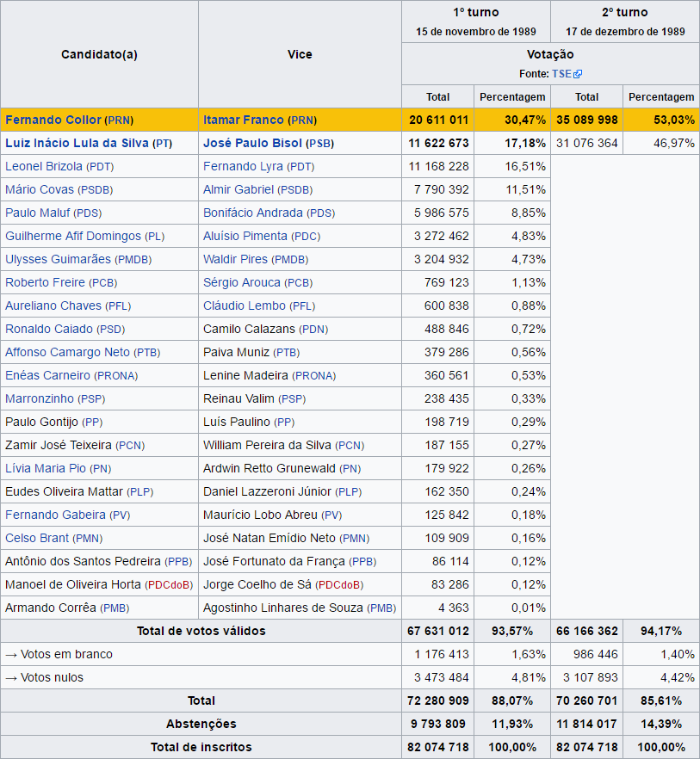Image resolution: width=700 pixels, height=759 pixels.
Task: Click the Lívia Maria Pio link
Action: pyautogui.click(x=46, y=468)
